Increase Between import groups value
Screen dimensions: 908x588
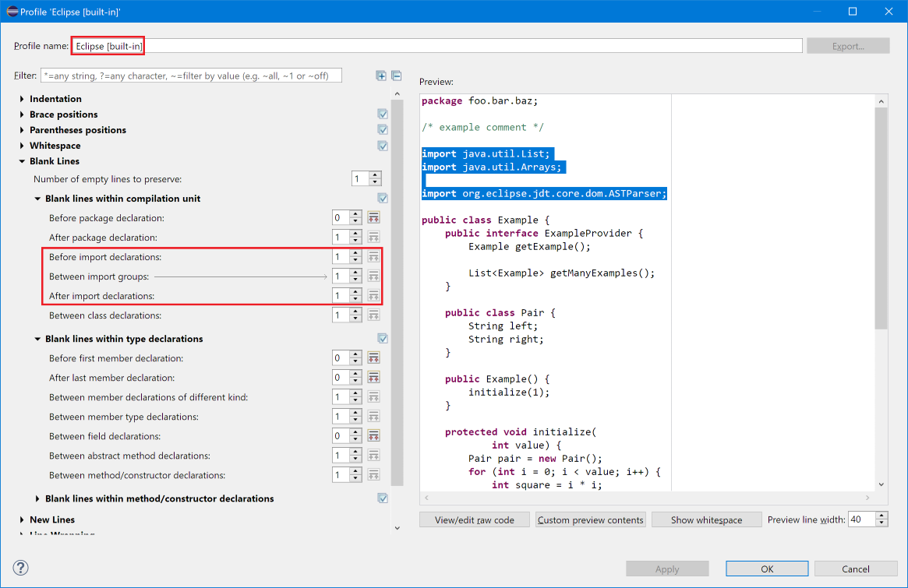coord(356,273)
